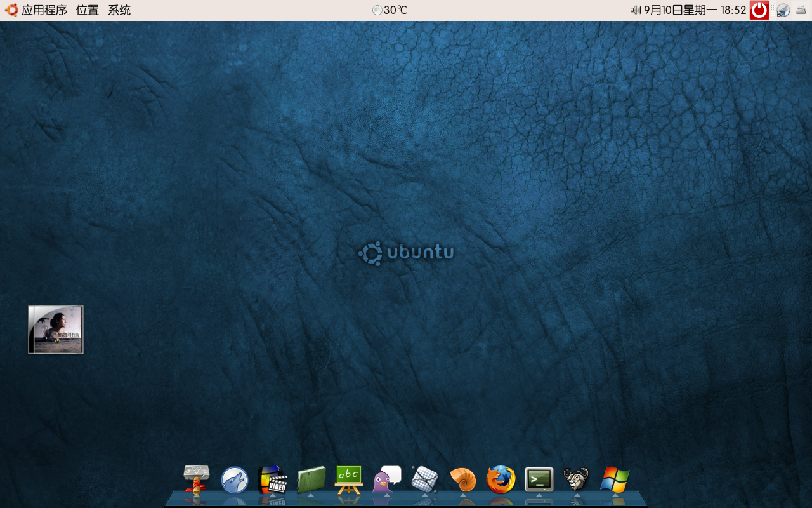Screen dimensions: 812x508
Task: Click the red power button
Action: click(x=759, y=10)
